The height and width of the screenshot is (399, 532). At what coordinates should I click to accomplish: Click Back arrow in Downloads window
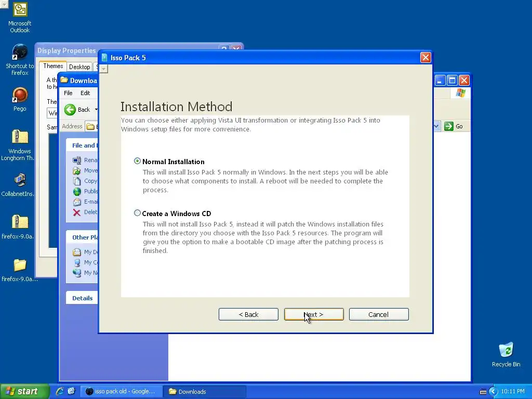coord(70,110)
